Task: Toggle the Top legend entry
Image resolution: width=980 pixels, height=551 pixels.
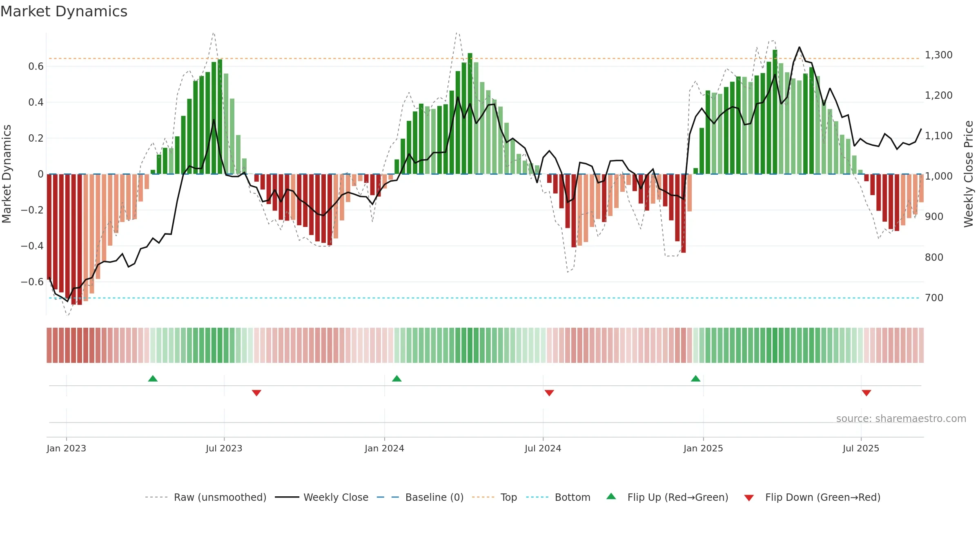Action: [x=494, y=497]
